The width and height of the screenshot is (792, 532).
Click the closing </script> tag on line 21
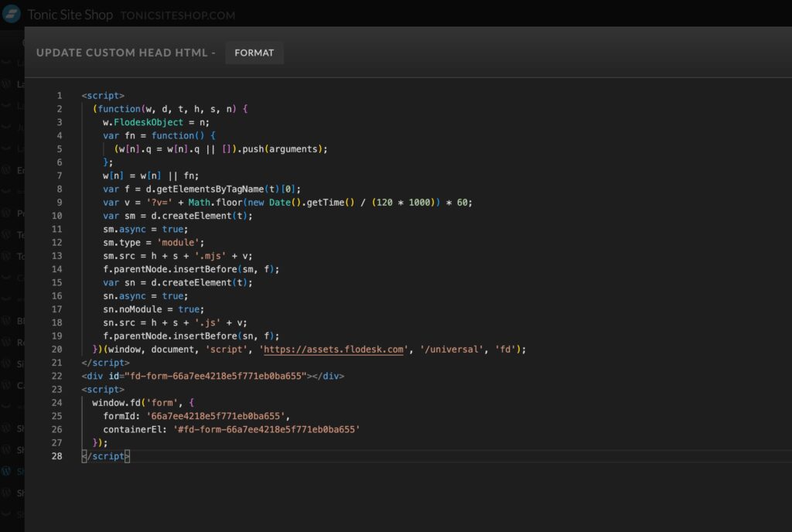coord(105,363)
